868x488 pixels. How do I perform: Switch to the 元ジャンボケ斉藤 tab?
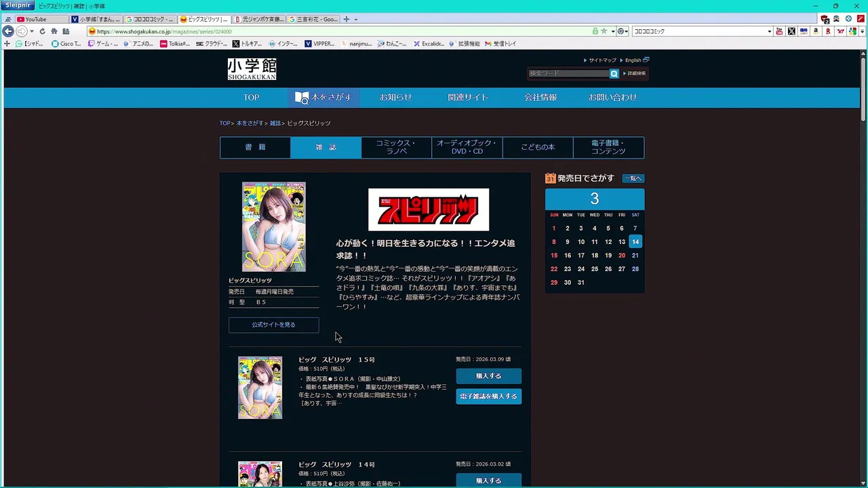pyautogui.click(x=259, y=19)
